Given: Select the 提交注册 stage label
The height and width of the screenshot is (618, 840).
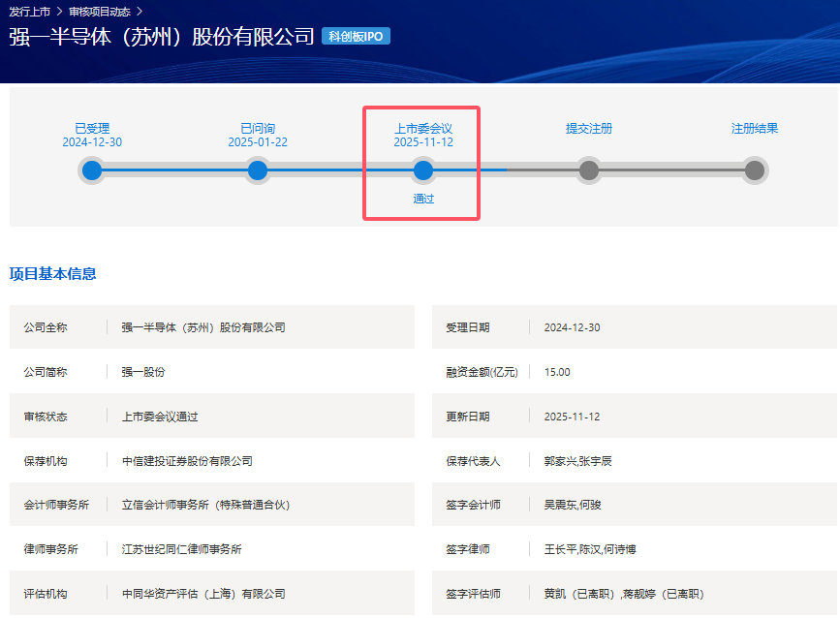Looking at the screenshot, I should [589, 128].
